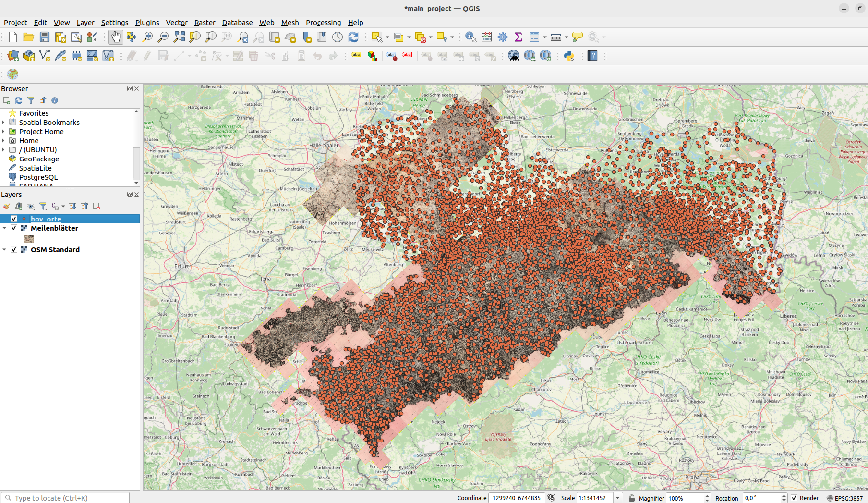Open the Measure Line tool
This screenshot has width=868, height=503.
[555, 37]
